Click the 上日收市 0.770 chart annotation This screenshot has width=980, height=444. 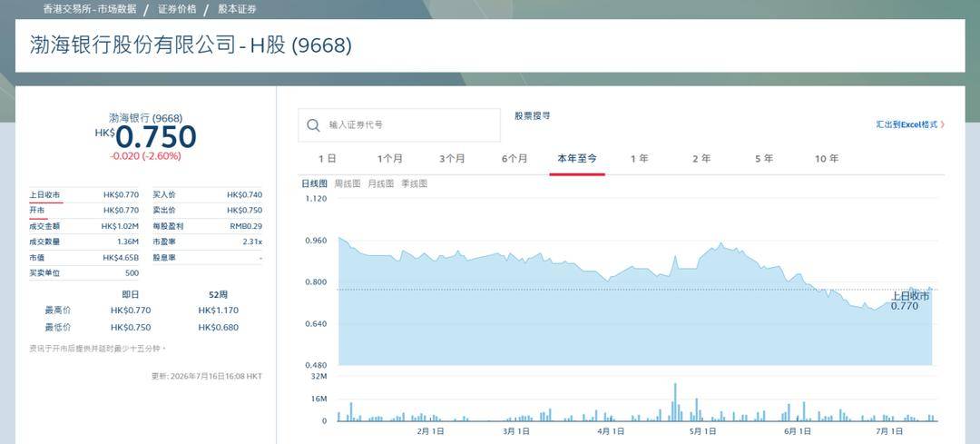910,301
